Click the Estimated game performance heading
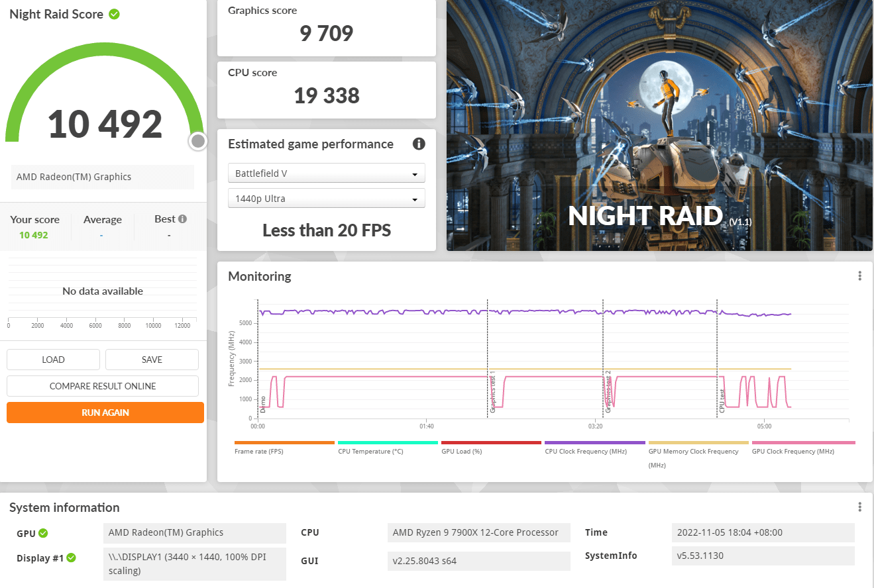Viewport: 874px width, 588px height. (311, 144)
